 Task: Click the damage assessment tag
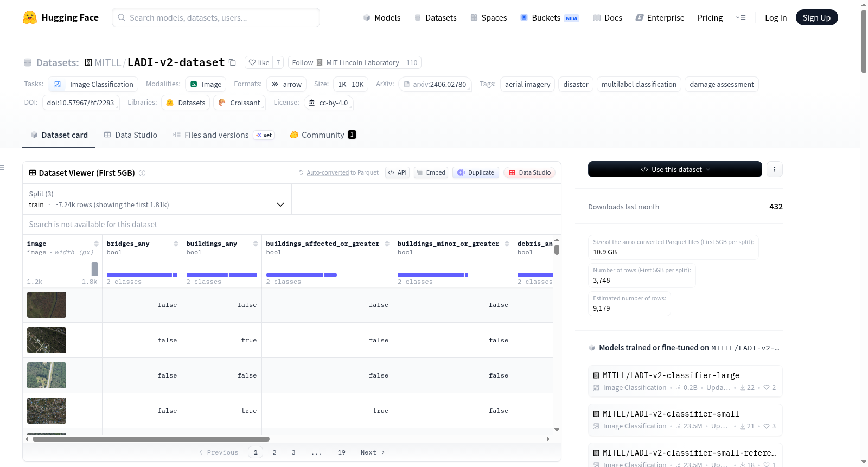click(x=722, y=84)
